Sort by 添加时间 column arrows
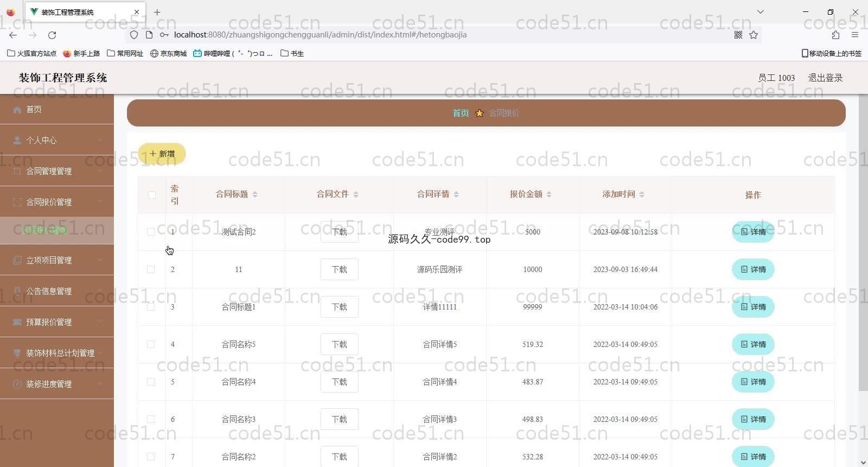Image resolution: width=868 pixels, height=467 pixels. click(642, 194)
